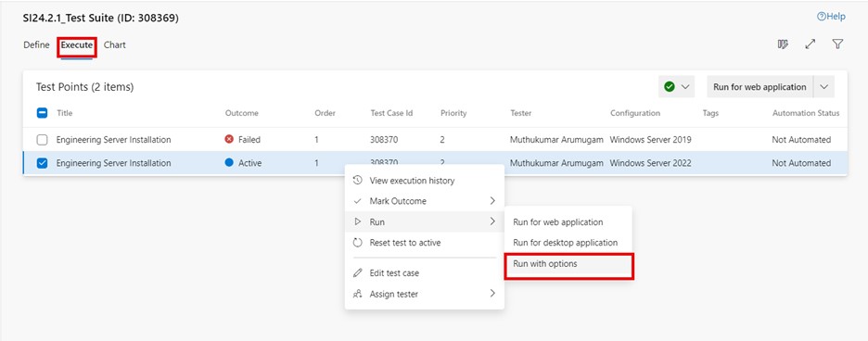Open the filter funnel icon

(837, 44)
